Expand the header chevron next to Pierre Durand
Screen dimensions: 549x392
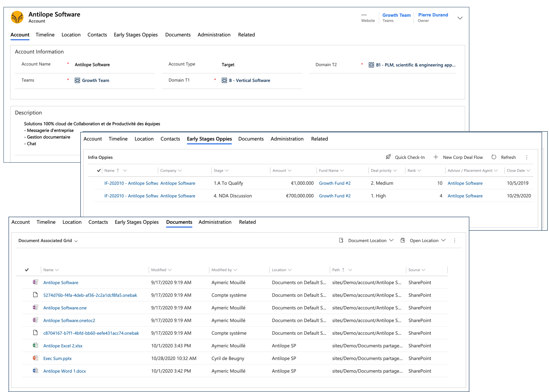click(460, 18)
